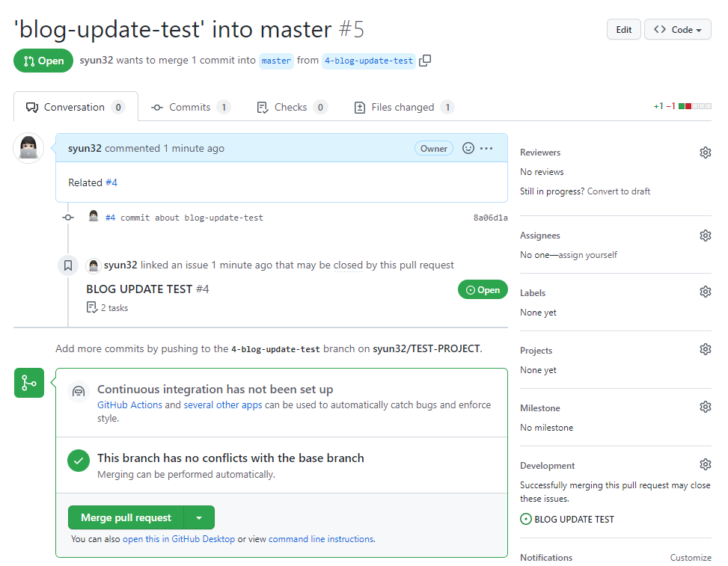Image resolution: width=728 pixels, height=566 pixels.
Task: Click syun32 author name in comment header
Action: click(85, 148)
